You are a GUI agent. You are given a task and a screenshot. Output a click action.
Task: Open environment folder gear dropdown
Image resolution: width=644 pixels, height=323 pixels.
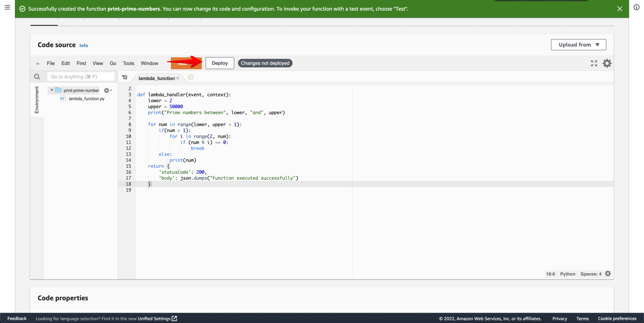[107, 91]
